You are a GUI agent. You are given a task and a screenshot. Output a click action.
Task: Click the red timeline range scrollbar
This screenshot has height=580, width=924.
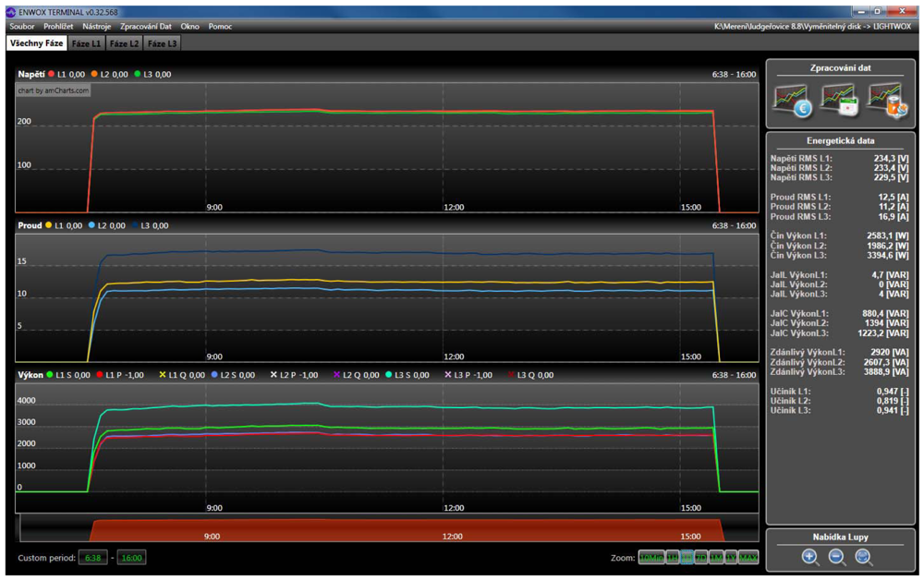407,531
